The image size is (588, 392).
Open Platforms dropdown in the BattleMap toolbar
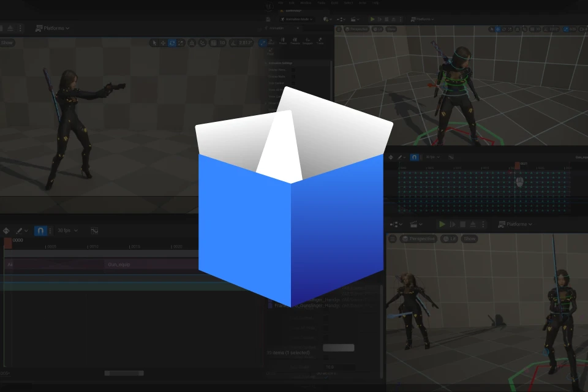click(x=422, y=19)
